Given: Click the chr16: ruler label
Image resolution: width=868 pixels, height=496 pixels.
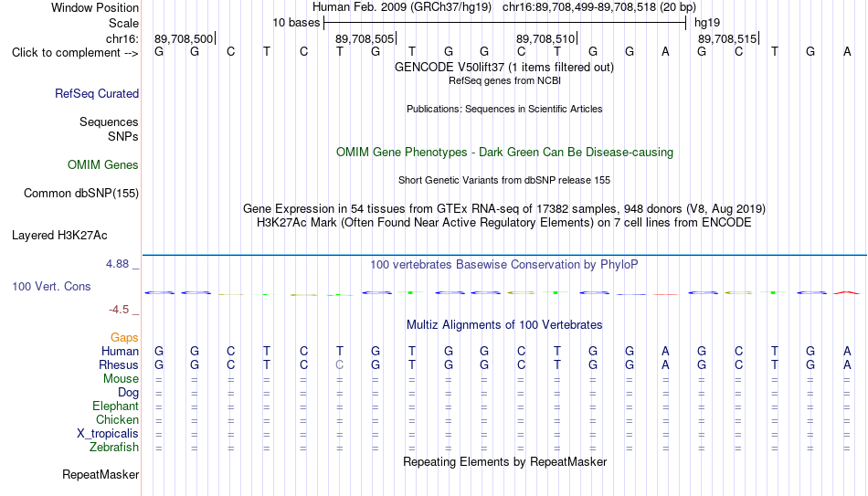Looking at the screenshot, I should pyautogui.click(x=122, y=38).
